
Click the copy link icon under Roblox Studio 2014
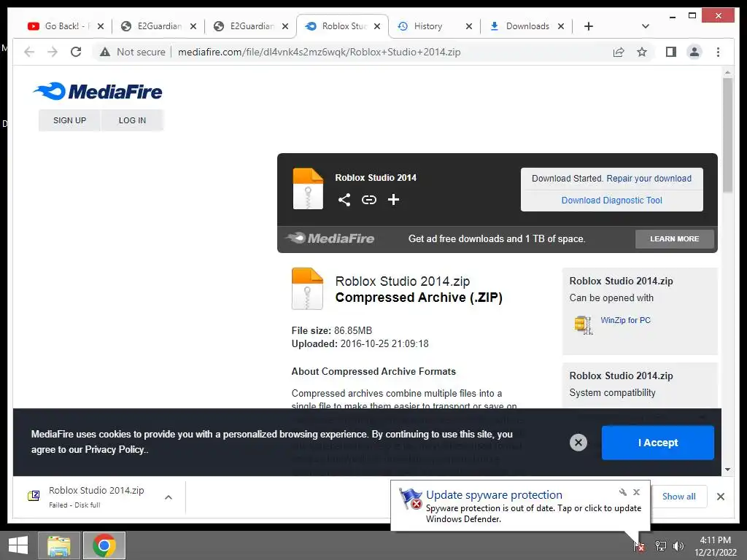(x=368, y=200)
